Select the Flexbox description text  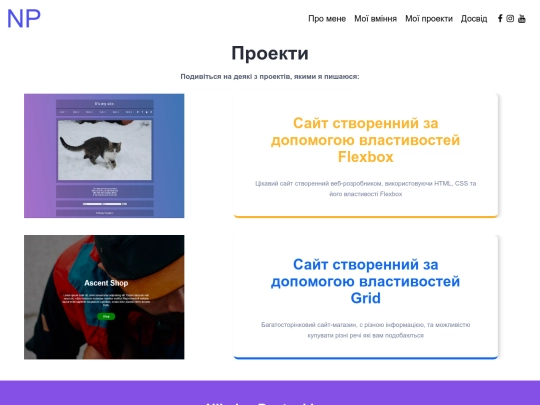(x=365, y=189)
